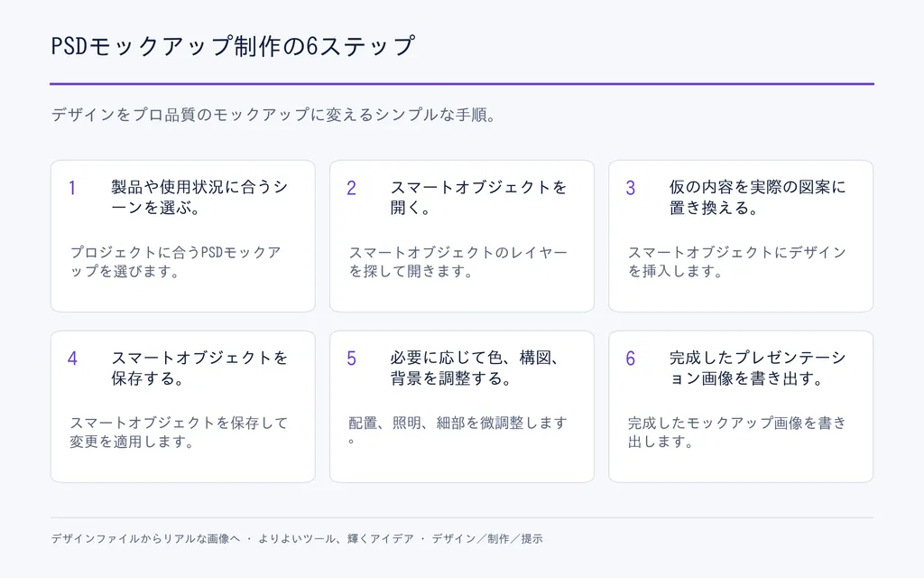Click step number 5 in the fifth card
Viewport: 924px width, 578px height.
coord(351,358)
